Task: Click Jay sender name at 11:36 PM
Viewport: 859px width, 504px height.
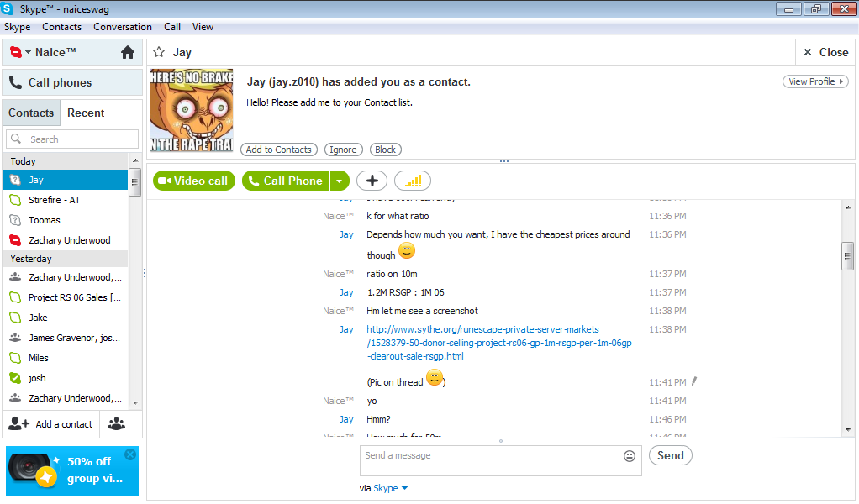Action: (346, 234)
